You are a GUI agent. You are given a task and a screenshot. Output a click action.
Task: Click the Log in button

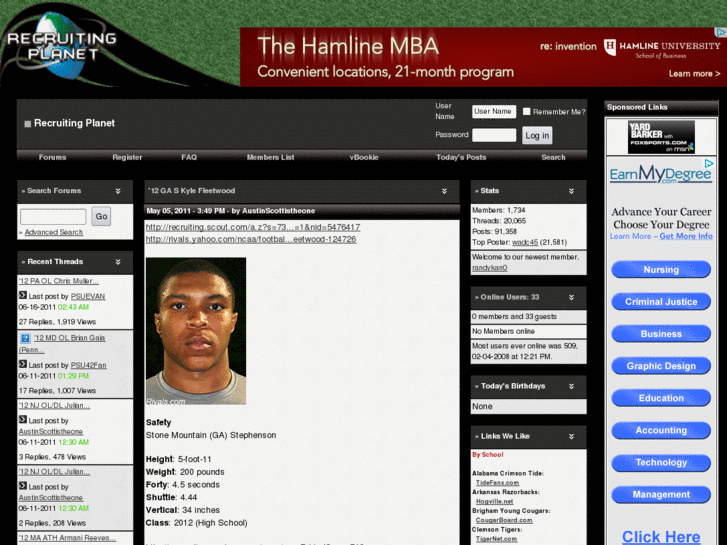tap(537, 135)
